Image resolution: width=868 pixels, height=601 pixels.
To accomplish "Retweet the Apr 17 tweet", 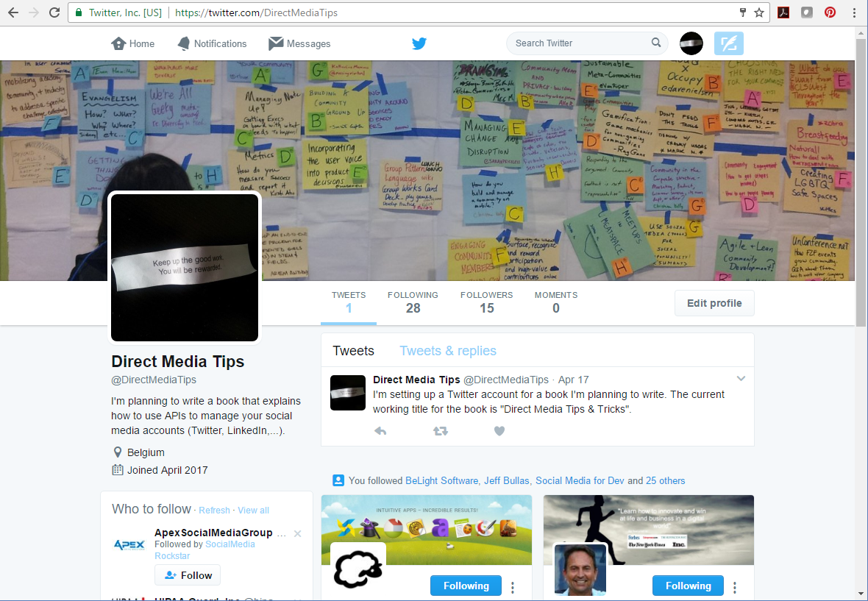I will click(x=441, y=430).
